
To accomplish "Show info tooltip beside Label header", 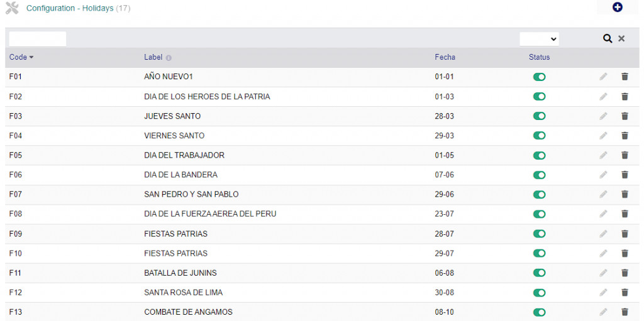I will click(169, 58).
